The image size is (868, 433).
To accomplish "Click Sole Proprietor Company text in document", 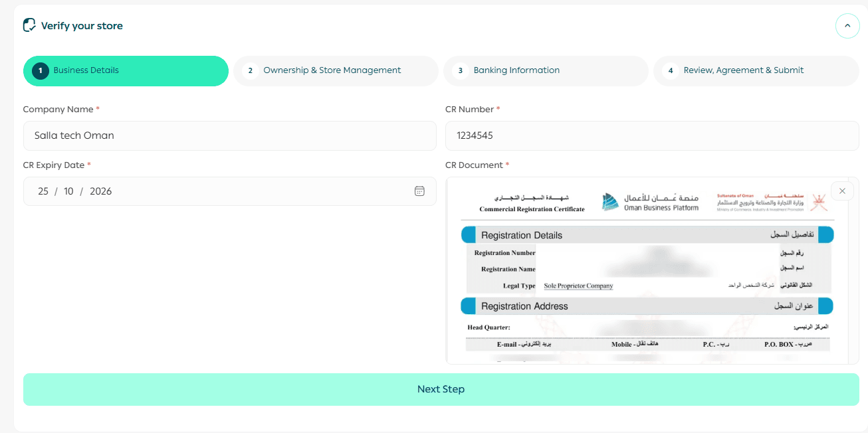I will (x=578, y=286).
